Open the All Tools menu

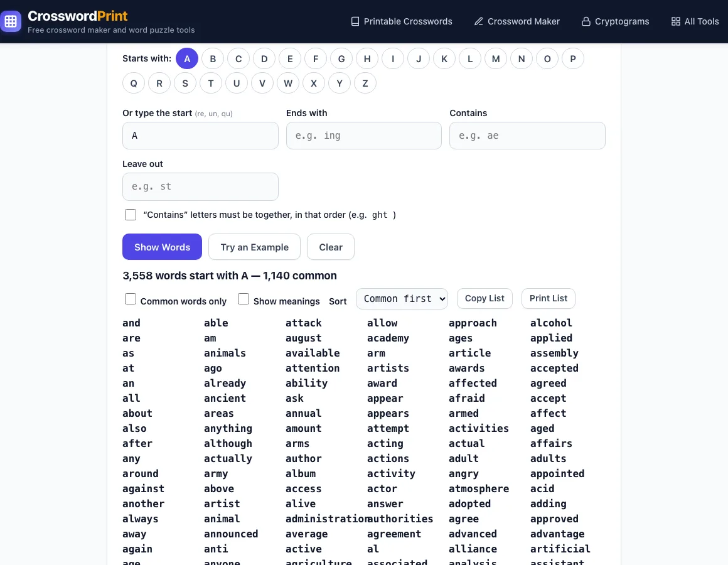point(695,21)
